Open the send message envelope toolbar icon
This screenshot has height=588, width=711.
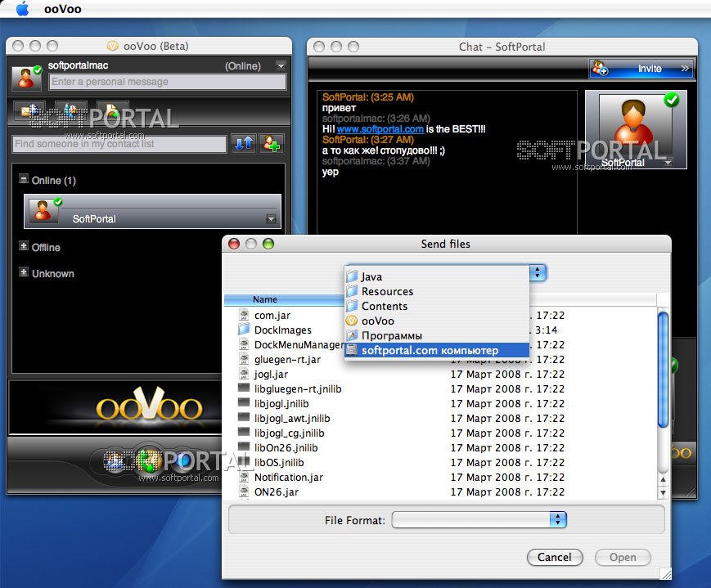[29, 110]
